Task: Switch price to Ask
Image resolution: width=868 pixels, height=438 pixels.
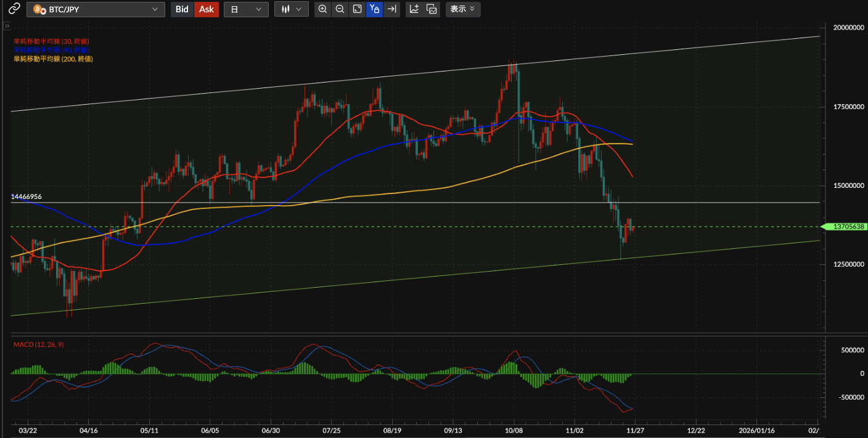Action: pos(207,9)
